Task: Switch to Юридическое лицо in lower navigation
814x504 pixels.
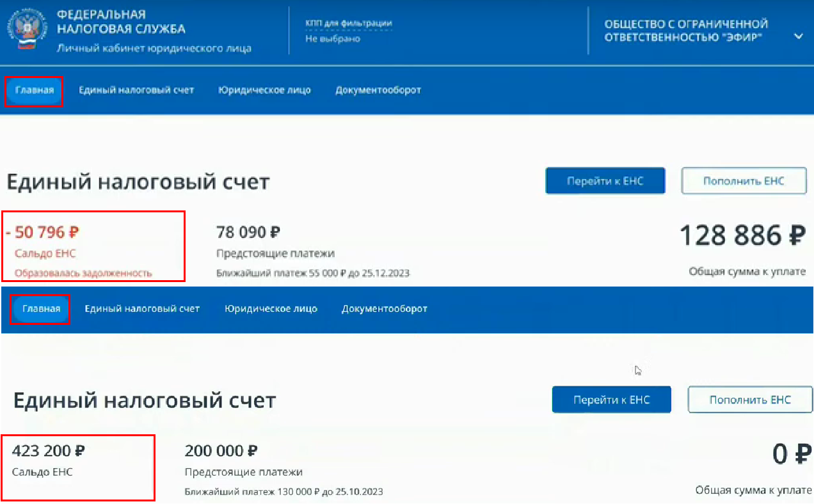Action: (x=271, y=309)
